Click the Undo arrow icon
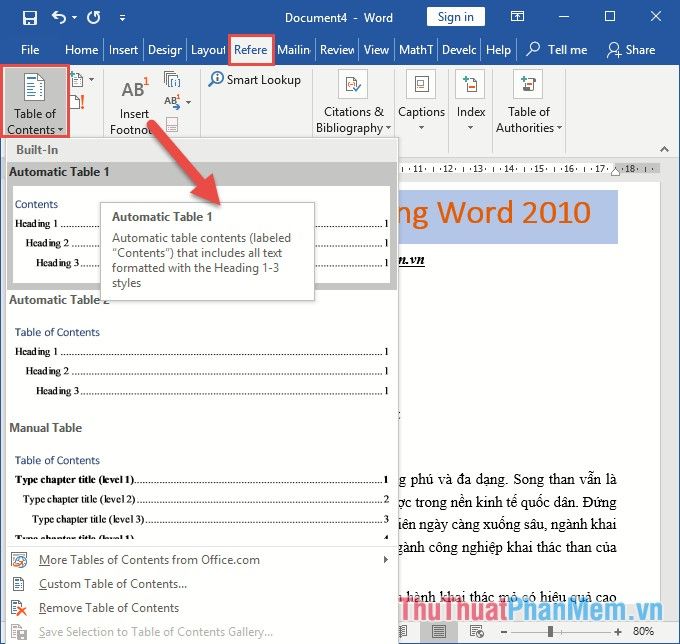The height and width of the screenshot is (644, 680). pos(59,17)
